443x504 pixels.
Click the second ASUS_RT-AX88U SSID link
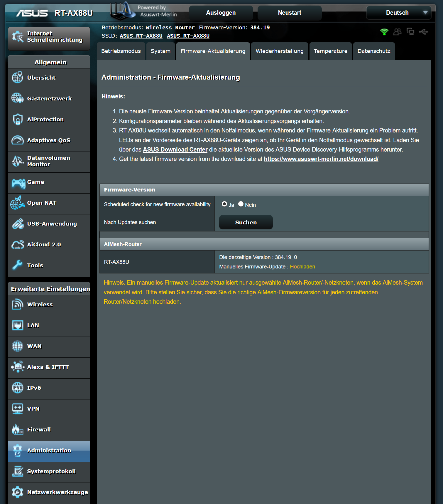(x=188, y=36)
